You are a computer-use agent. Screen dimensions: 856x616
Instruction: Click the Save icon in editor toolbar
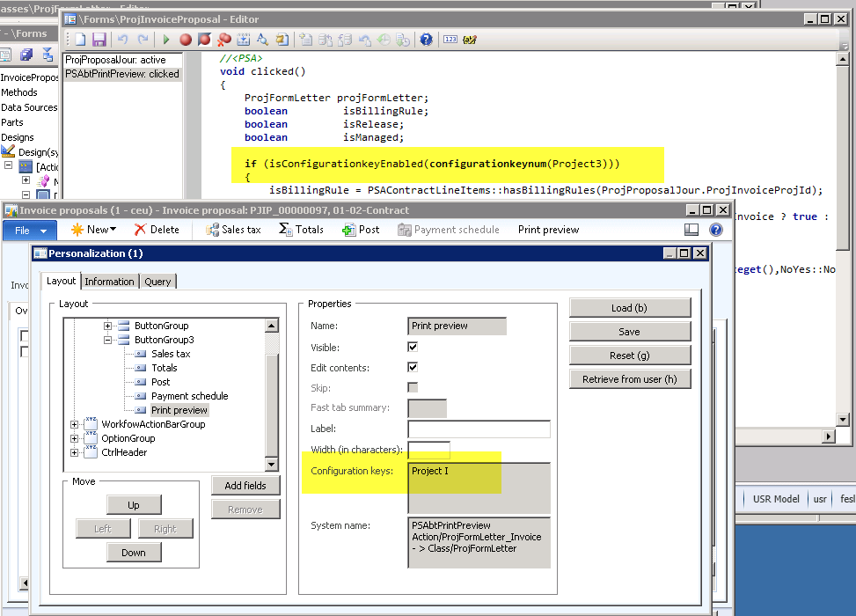99,40
